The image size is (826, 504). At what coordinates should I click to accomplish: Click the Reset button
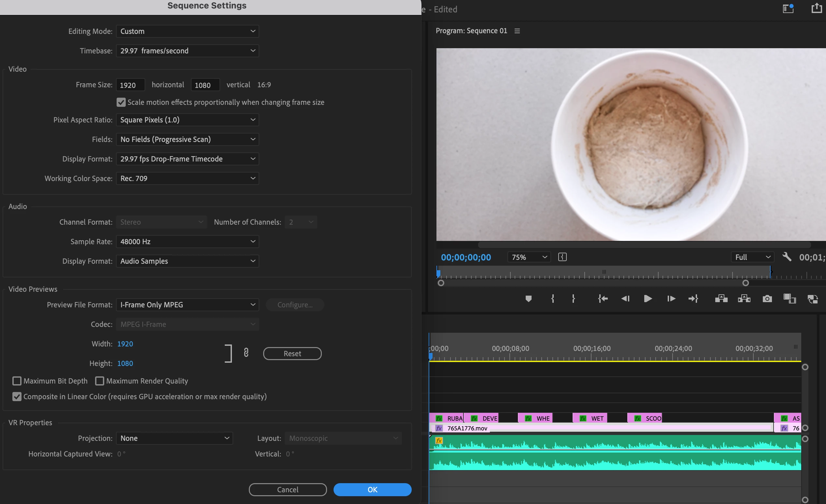click(292, 354)
